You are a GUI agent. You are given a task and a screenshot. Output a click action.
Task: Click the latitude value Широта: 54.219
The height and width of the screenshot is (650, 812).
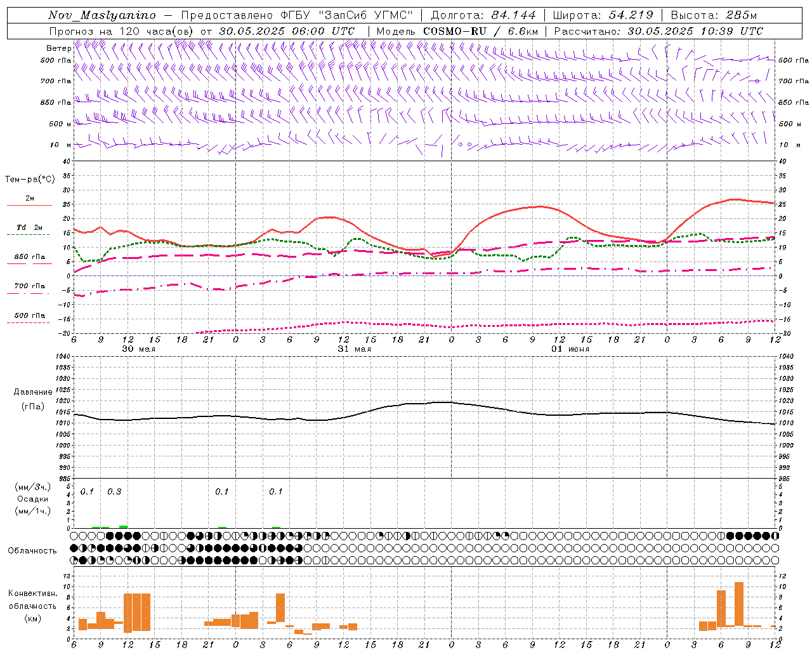603,15
